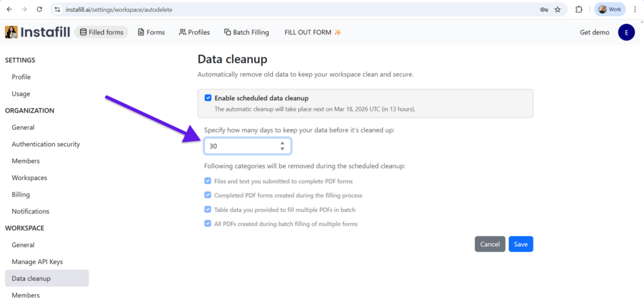Click the user avatar circle labeled E
644x308 pixels.
tap(626, 32)
